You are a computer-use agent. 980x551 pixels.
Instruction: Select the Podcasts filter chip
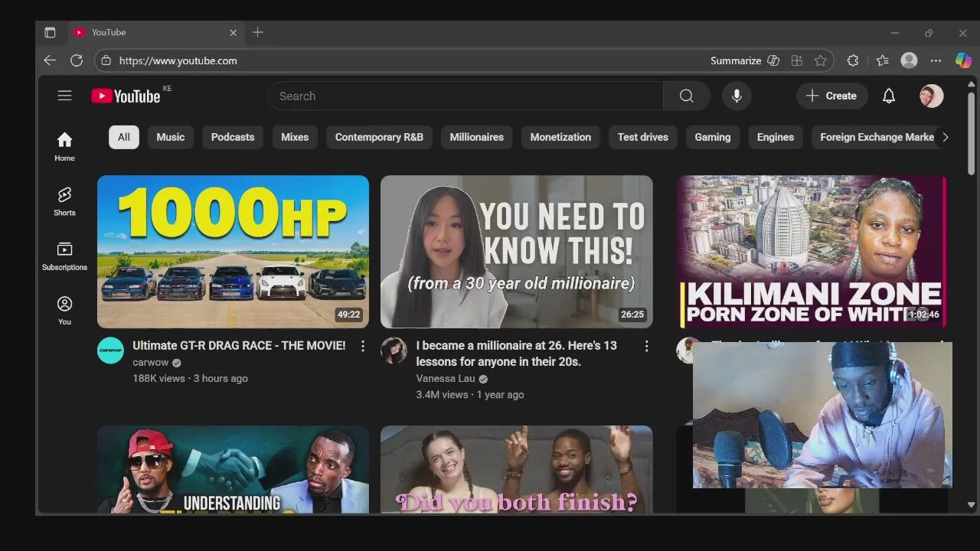pos(233,137)
